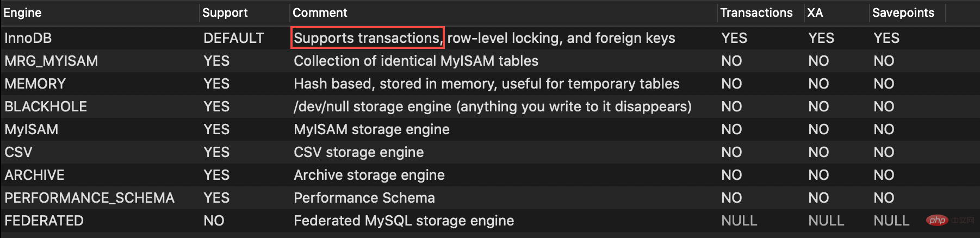Click the MRG_MYISAM engine cell
Viewport: 980px width, 238px height.
[51, 61]
